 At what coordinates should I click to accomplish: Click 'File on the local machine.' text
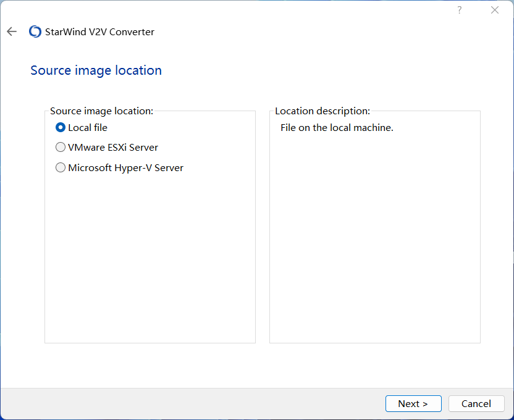[337, 128]
